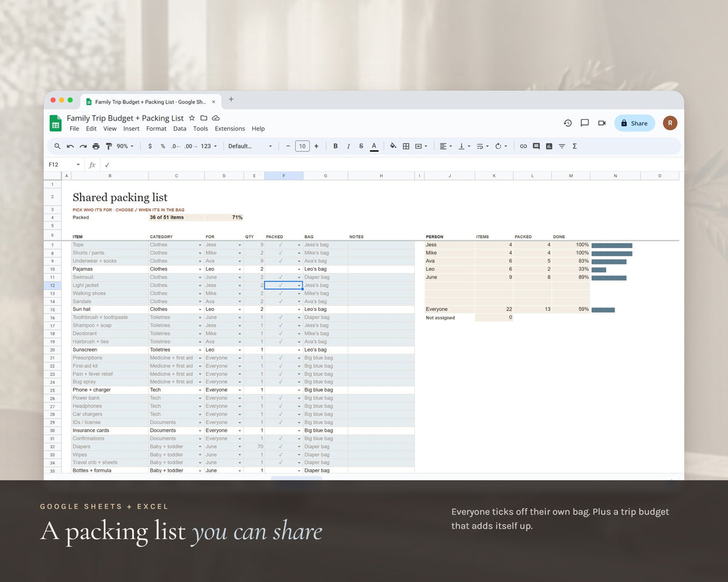Open the Help menu

(258, 129)
